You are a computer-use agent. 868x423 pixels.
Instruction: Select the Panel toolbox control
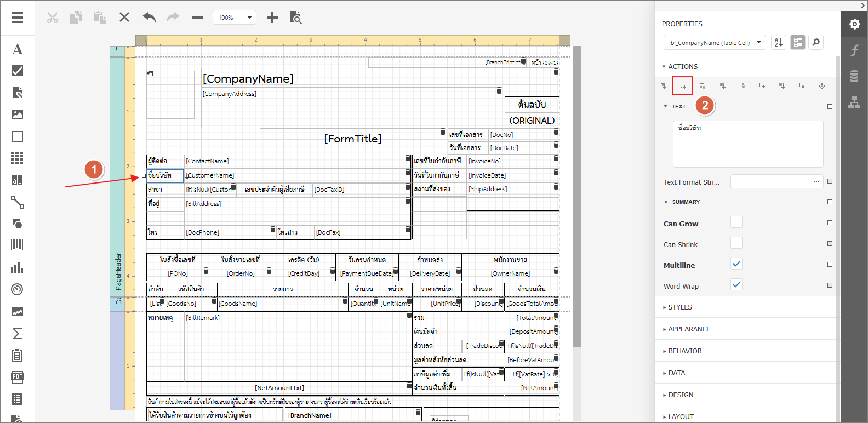point(18,136)
